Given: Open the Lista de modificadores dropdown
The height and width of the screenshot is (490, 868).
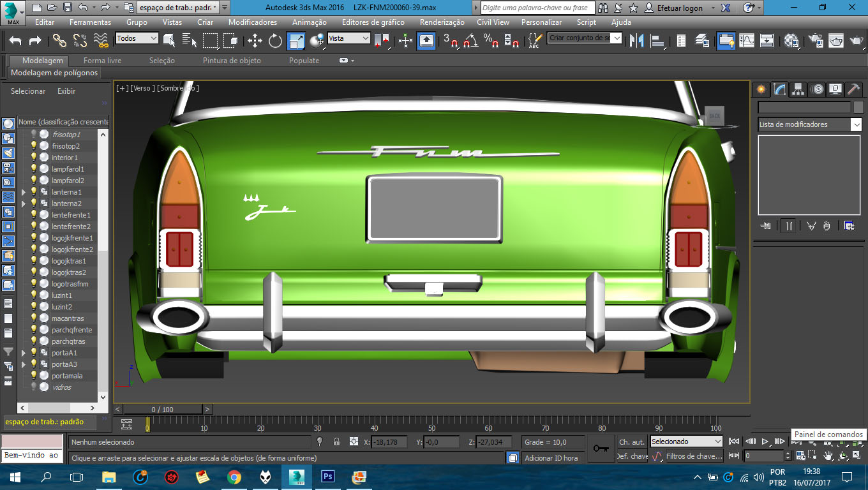Looking at the screenshot, I should pos(810,124).
